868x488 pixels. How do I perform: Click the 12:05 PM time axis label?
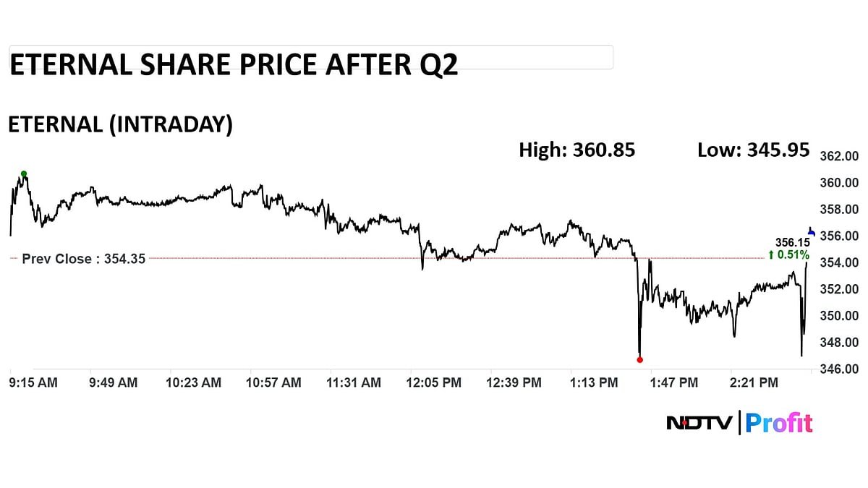[433, 382]
